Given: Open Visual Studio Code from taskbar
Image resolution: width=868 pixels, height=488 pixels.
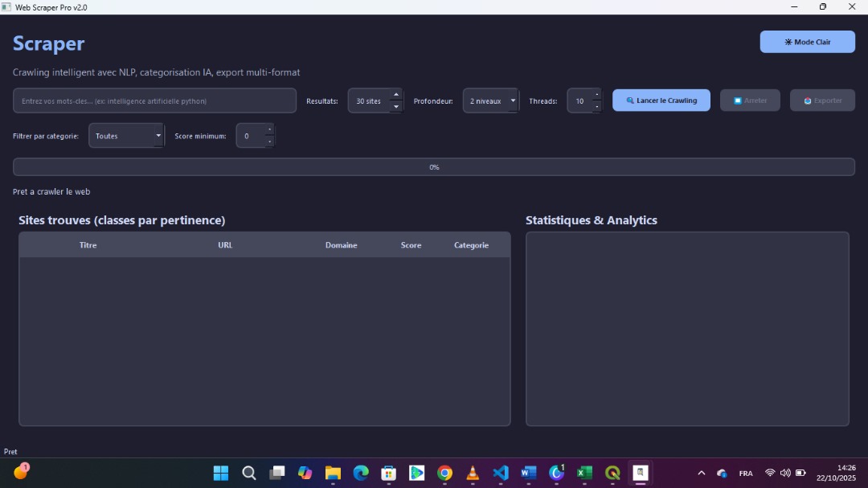Looking at the screenshot, I should pos(500,473).
